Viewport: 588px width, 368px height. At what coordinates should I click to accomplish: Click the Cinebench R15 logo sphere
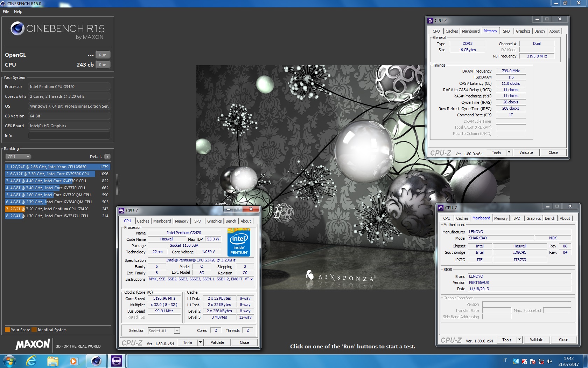tap(17, 28)
